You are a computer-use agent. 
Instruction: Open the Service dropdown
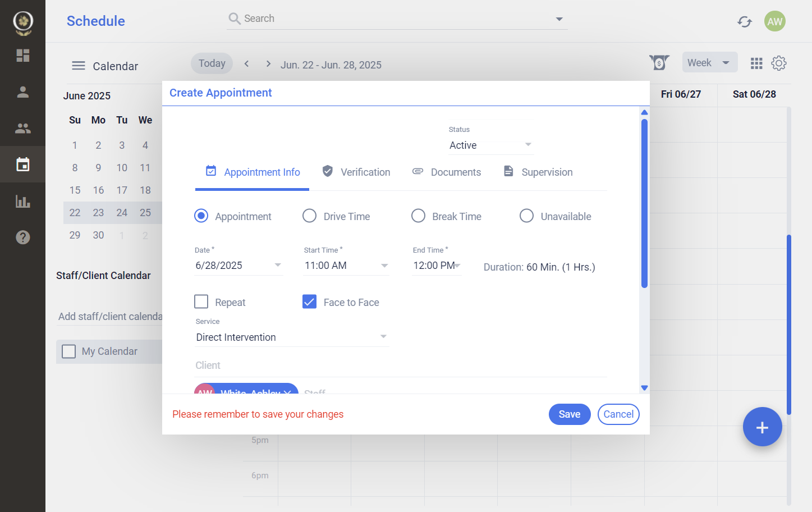coord(292,337)
